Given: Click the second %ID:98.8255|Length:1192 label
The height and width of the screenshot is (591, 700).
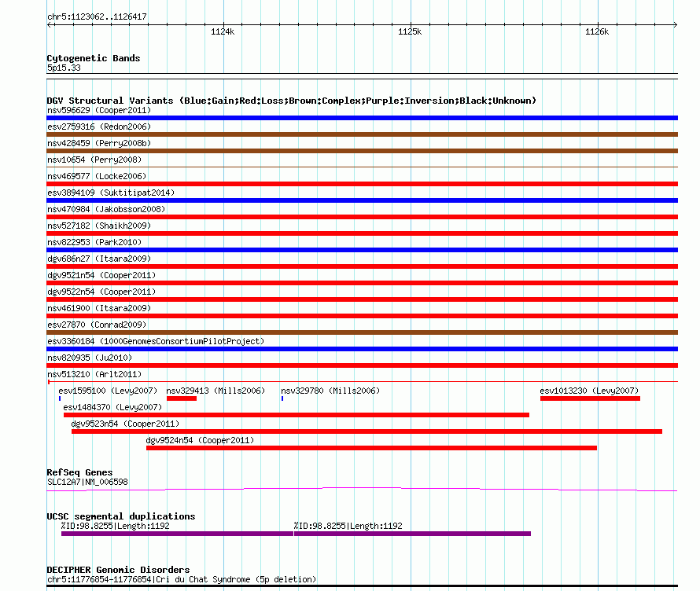Looking at the screenshot, I should click(348, 526).
